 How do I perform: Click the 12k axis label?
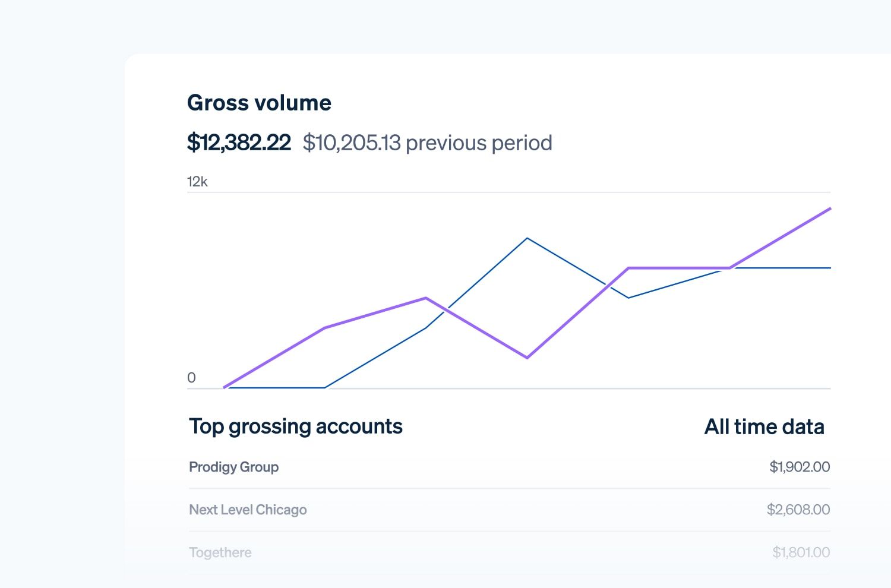(197, 182)
